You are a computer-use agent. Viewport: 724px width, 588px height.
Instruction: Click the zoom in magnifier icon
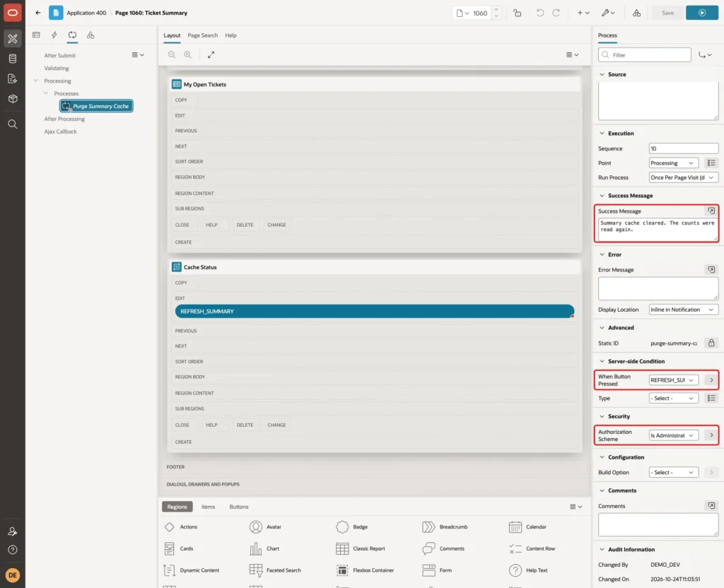187,54
